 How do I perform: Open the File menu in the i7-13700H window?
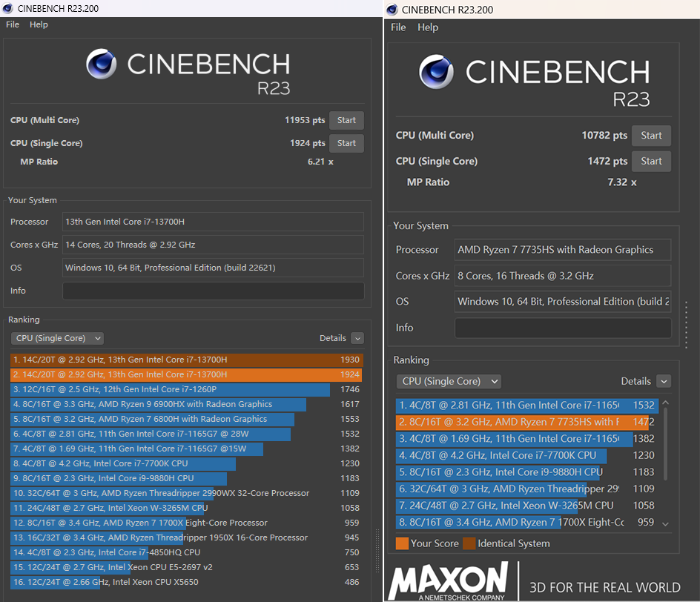pos(13,24)
